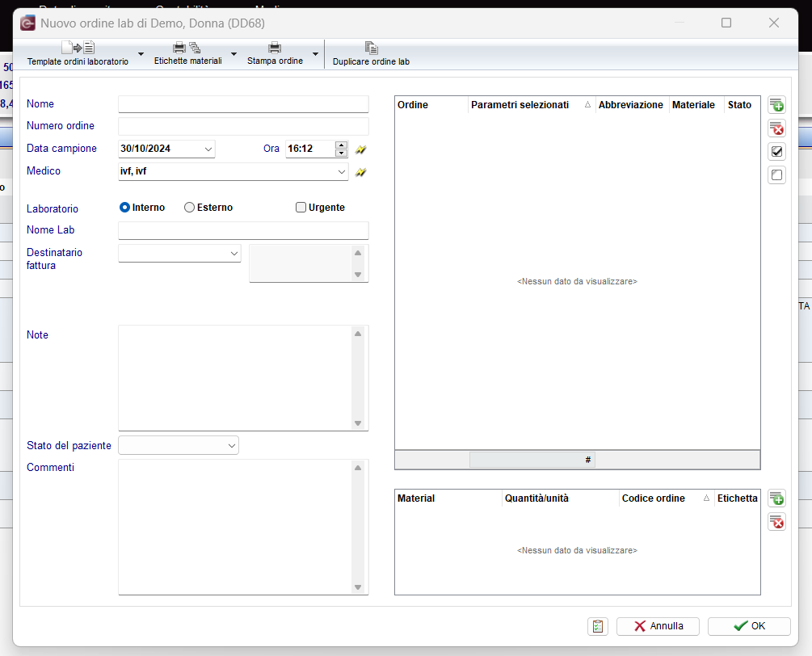Click Note scrollbar up arrow
Image resolution: width=812 pixels, height=656 pixels.
358,334
